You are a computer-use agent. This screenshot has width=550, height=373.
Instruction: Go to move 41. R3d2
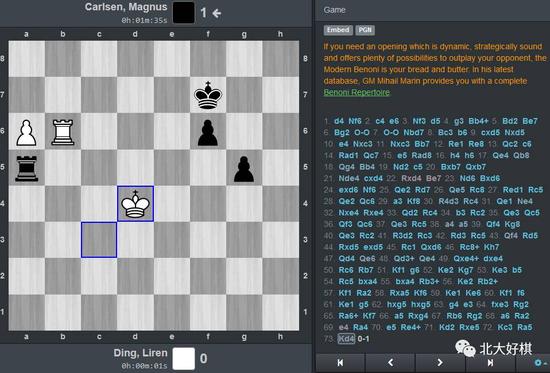[x=402, y=236]
